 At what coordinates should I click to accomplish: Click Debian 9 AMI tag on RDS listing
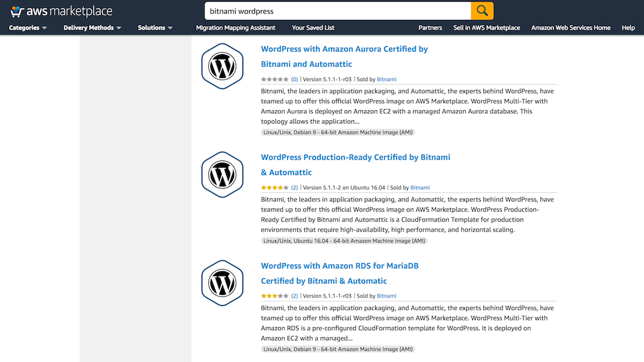pyautogui.click(x=338, y=349)
